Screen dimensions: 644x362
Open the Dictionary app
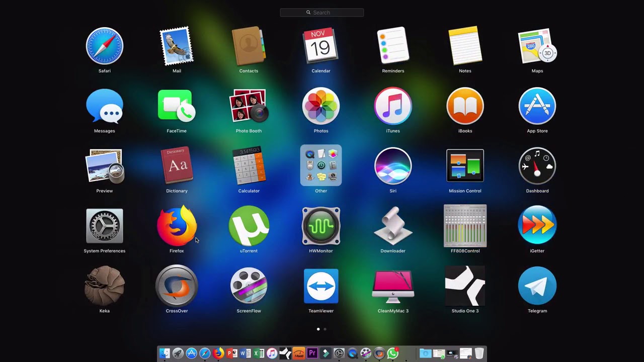tap(177, 166)
